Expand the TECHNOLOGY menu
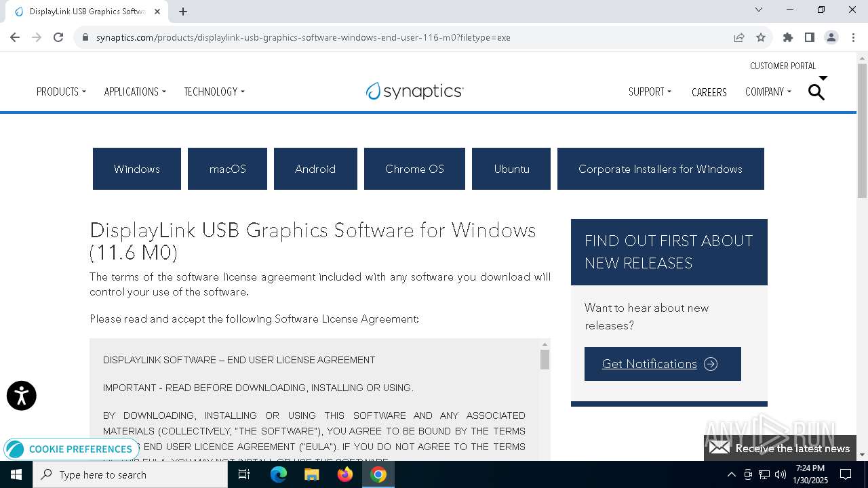The width and height of the screenshot is (868, 488). (214, 91)
